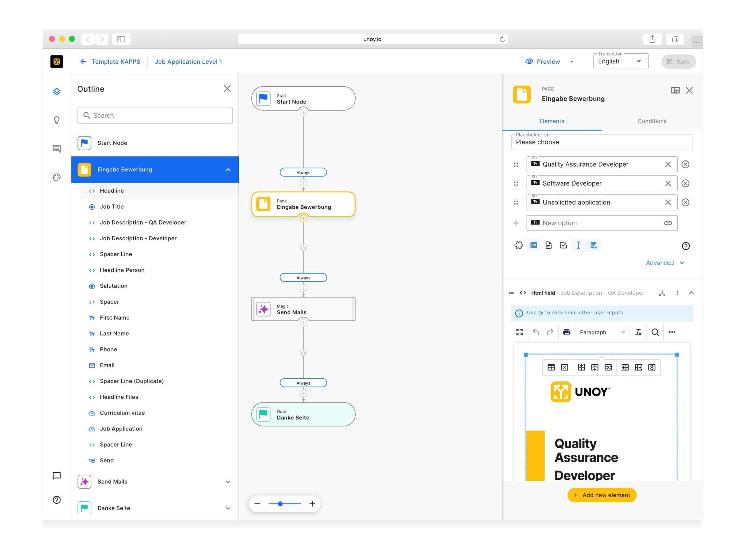Click the fullscreen icon in Html editor
The image size is (747, 560).
pyautogui.click(x=519, y=332)
